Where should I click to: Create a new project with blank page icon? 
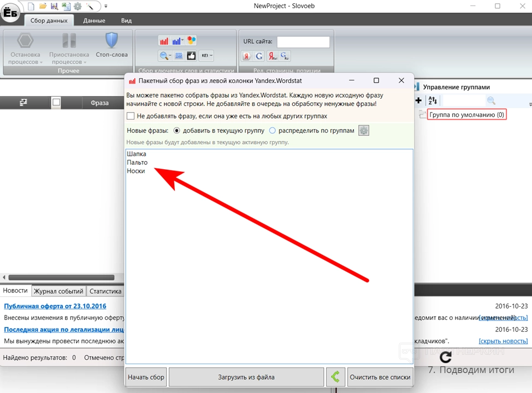[31, 6]
